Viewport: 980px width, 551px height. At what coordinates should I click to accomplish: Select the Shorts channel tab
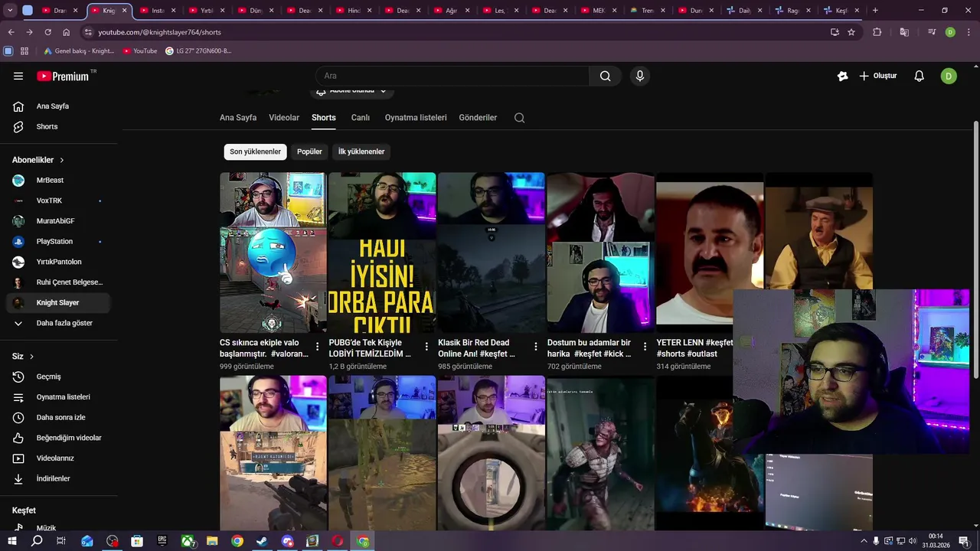coord(324,118)
